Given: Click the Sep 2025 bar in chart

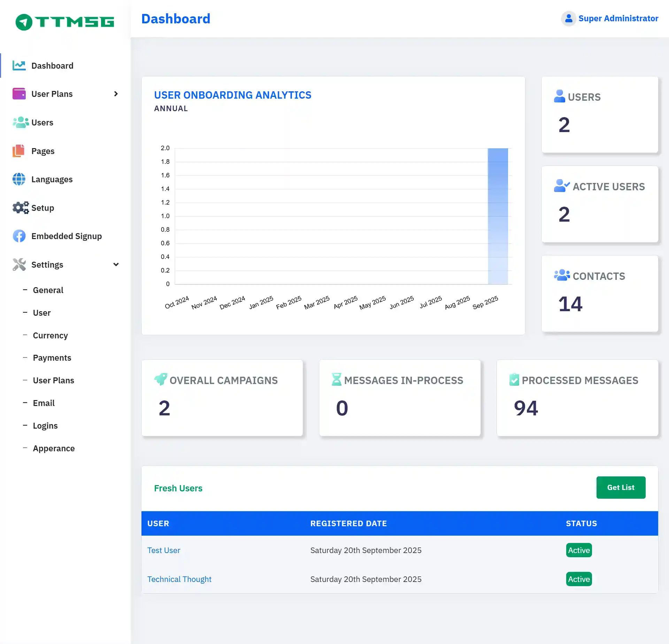Looking at the screenshot, I should coord(498,216).
